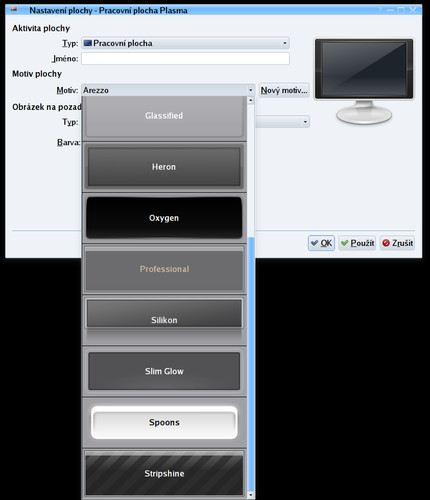
Task: Apply changes with Použít button
Action: (357, 243)
